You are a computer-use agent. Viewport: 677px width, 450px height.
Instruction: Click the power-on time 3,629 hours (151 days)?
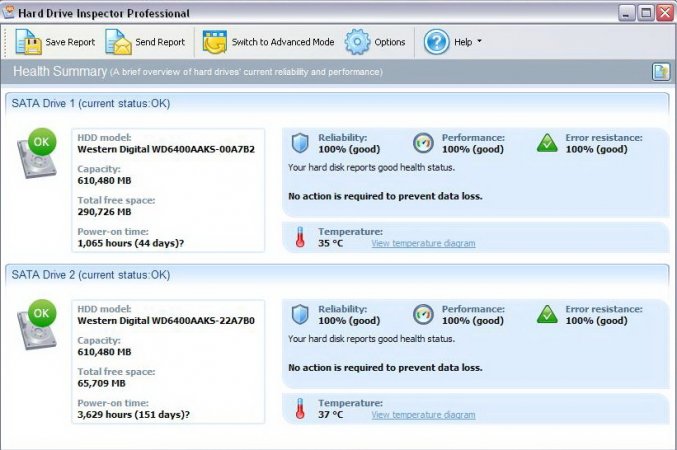[x=134, y=415]
